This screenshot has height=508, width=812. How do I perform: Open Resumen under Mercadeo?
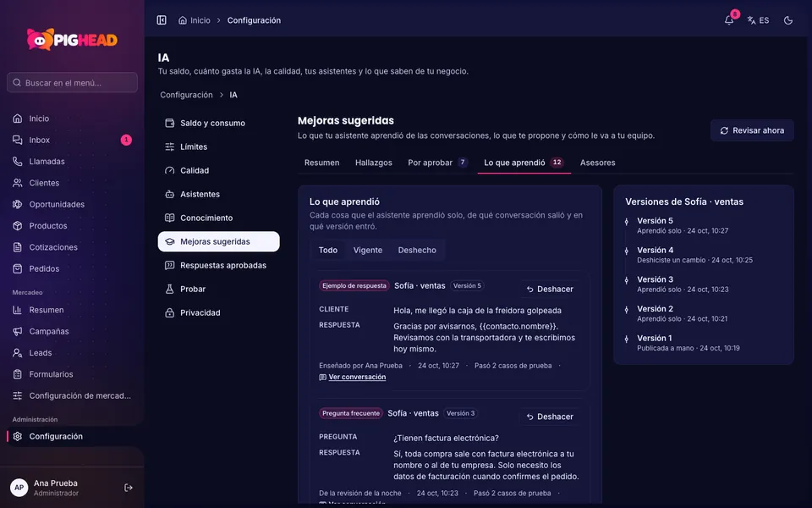[72, 310]
